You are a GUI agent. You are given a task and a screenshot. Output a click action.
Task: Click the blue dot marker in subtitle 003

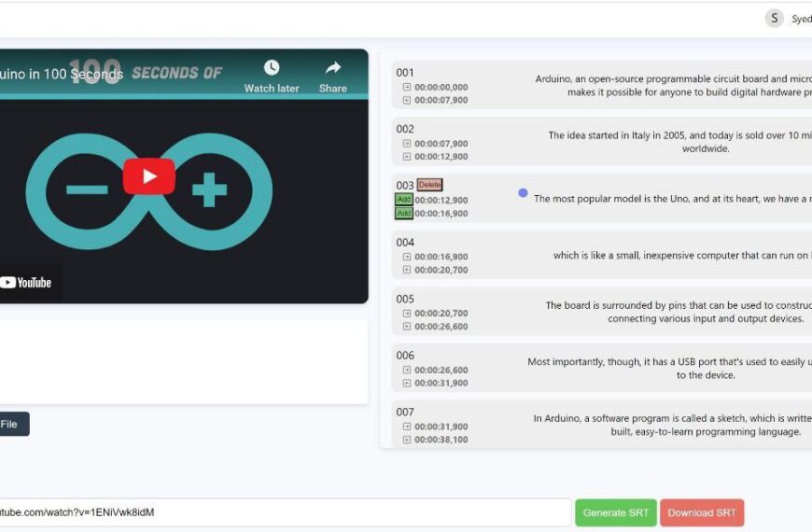[x=523, y=193]
